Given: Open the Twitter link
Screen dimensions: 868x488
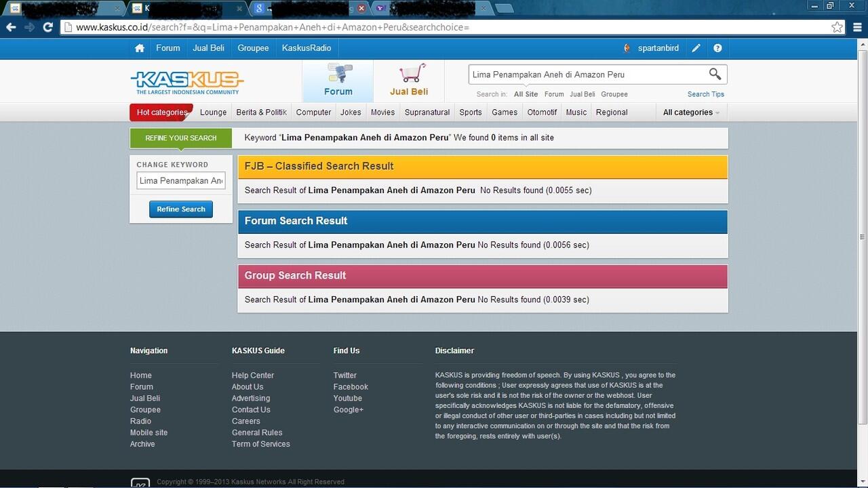Looking at the screenshot, I should point(345,375).
